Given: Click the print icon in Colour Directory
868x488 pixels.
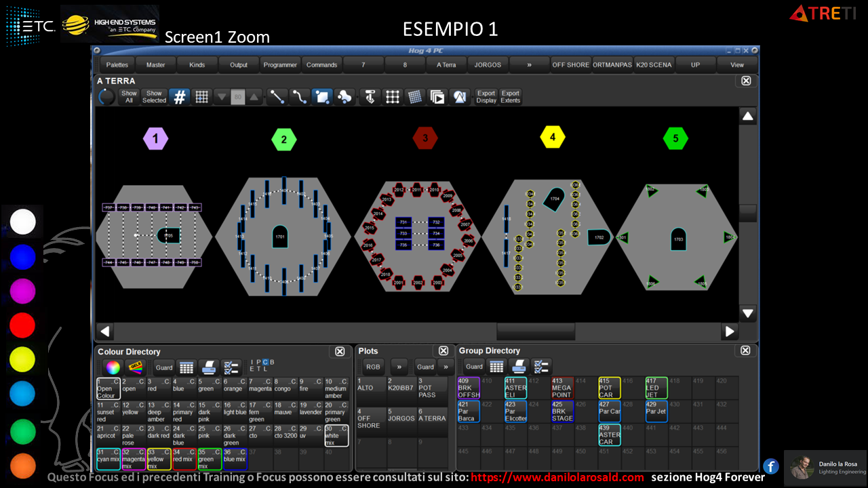Looking at the screenshot, I should [x=210, y=367].
